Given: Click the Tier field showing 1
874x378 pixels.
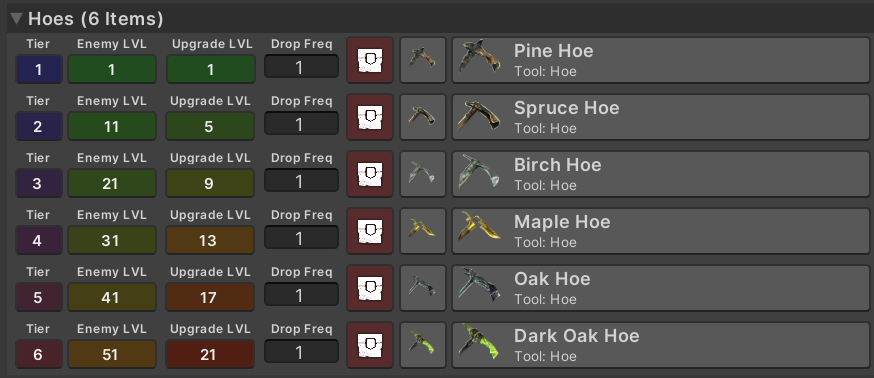Looking at the screenshot, I should [x=38, y=69].
